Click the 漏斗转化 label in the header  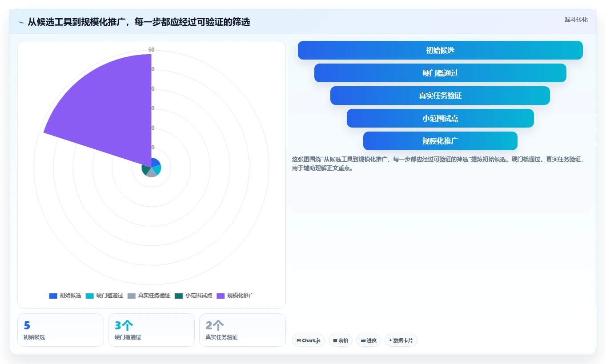(576, 20)
